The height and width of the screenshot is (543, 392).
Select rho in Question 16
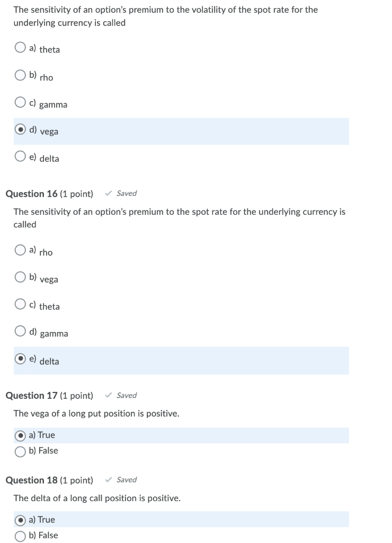coord(20,250)
